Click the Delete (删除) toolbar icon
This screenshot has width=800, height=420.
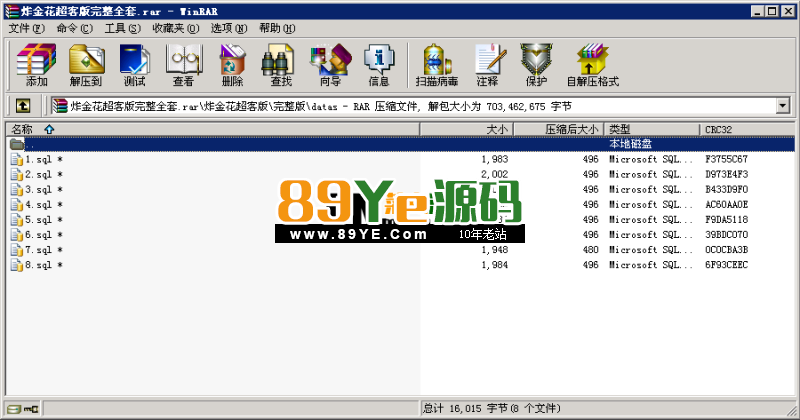[x=232, y=65]
